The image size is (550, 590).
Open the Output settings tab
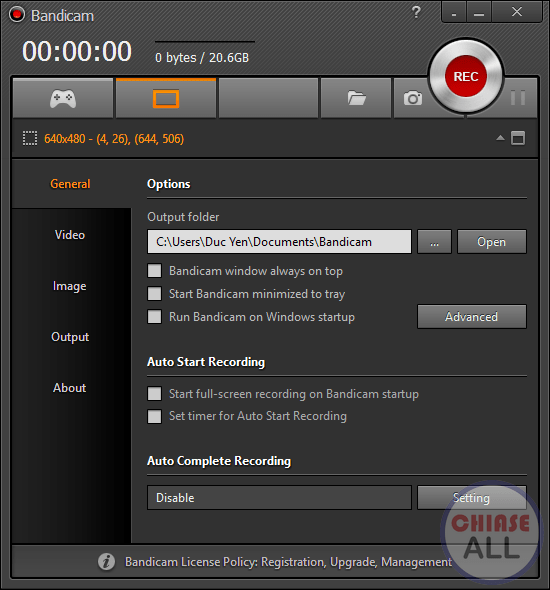[x=70, y=337]
